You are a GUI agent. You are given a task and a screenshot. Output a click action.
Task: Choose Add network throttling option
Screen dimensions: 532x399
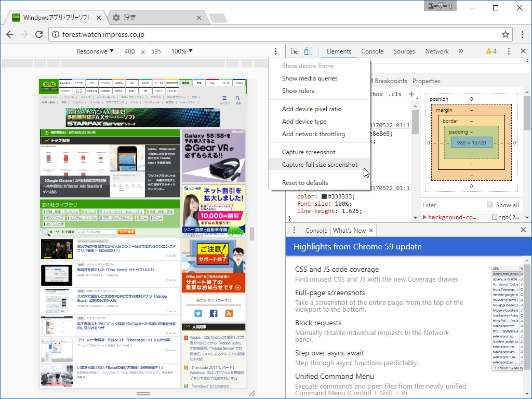tap(320, 134)
